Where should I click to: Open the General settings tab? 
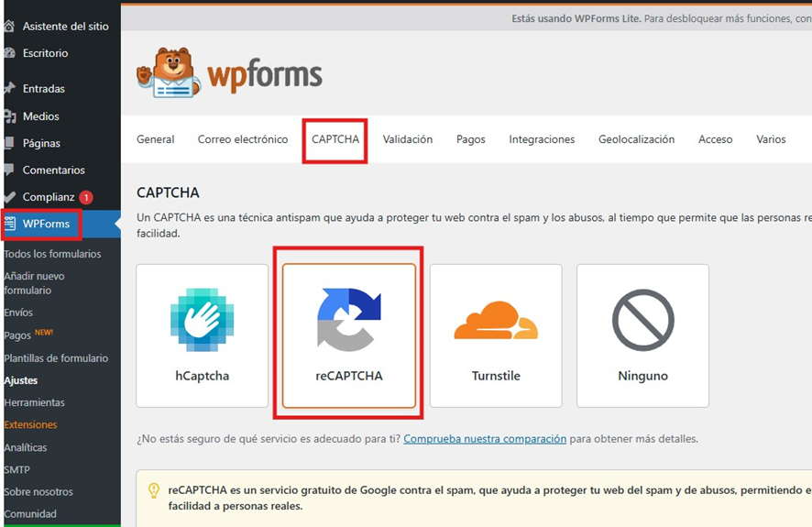(156, 139)
